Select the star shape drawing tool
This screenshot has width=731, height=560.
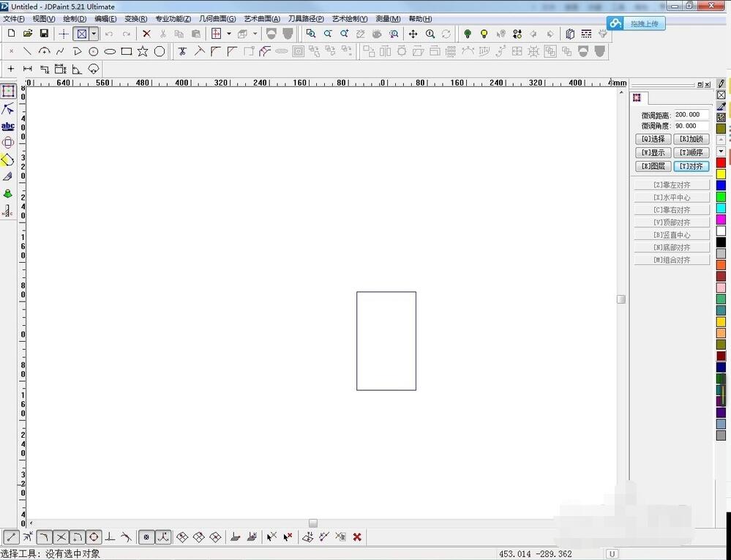(143, 51)
